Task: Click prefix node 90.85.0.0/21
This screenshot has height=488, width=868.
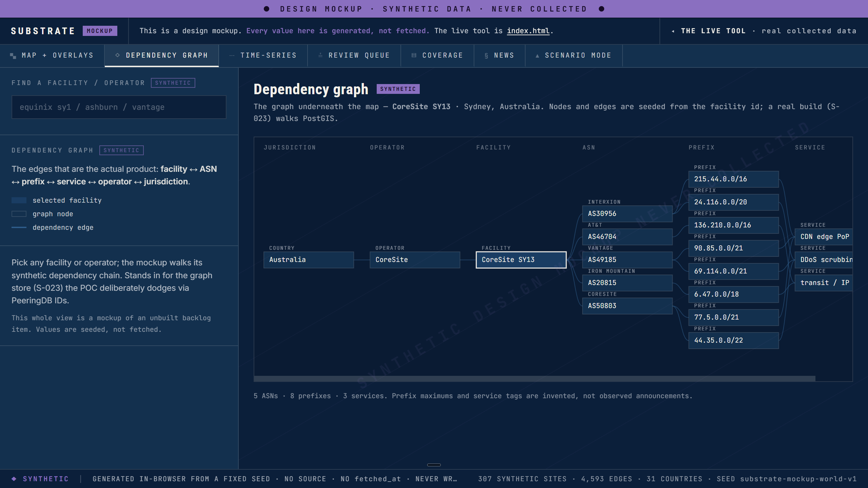Action: (x=734, y=248)
